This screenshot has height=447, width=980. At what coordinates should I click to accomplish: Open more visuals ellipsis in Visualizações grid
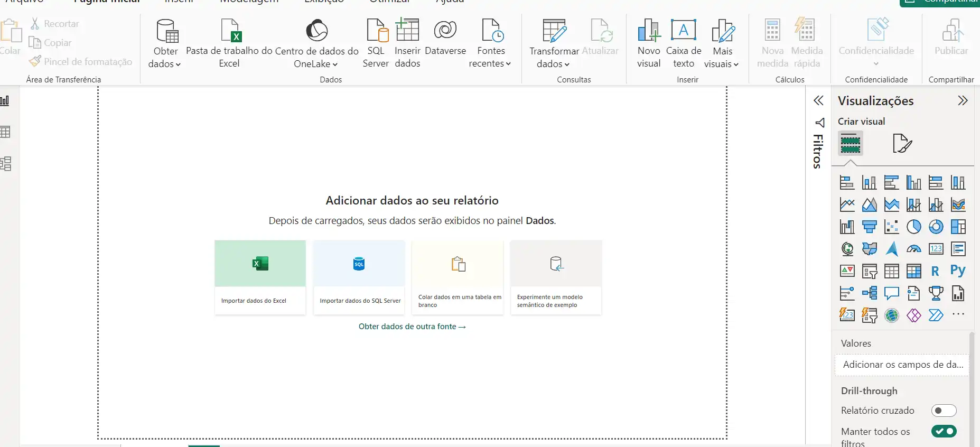pos(958,314)
